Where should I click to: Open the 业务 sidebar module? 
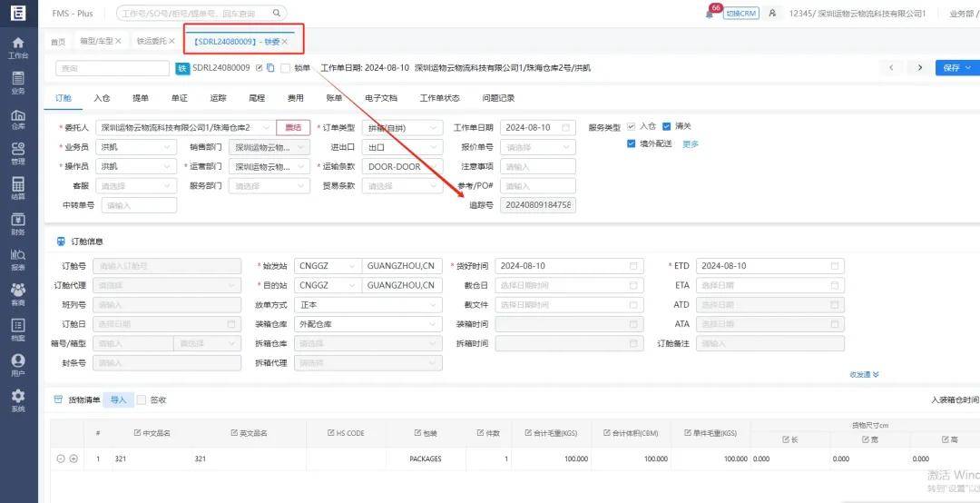click(18, 83)
